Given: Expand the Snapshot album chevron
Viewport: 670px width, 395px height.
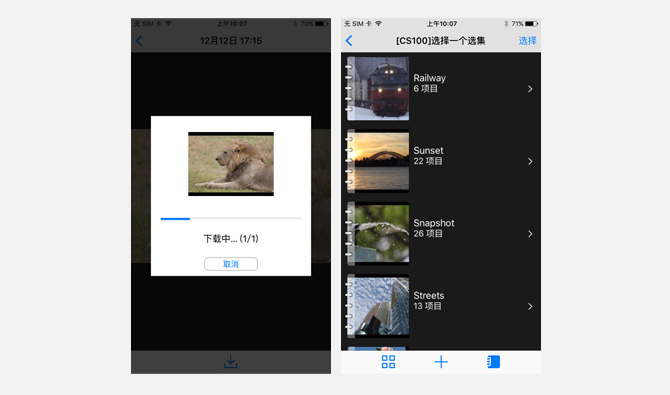Looking at the screenshot, I should click(x=530, y=234).
